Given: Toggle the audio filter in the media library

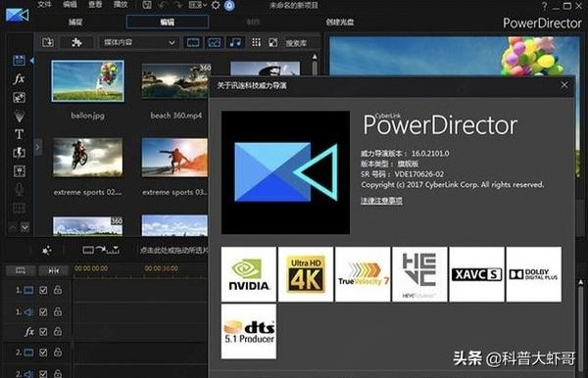Looking at the screenshot, I should [235, 42].
